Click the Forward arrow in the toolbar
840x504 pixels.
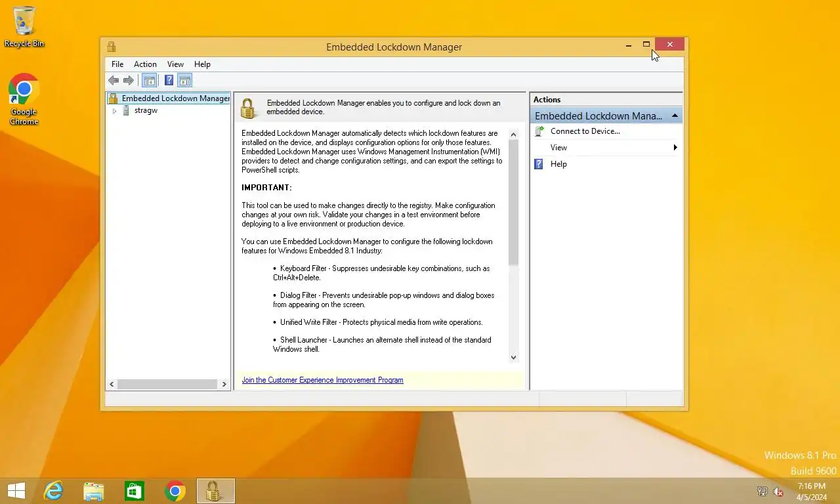(129, 81)
